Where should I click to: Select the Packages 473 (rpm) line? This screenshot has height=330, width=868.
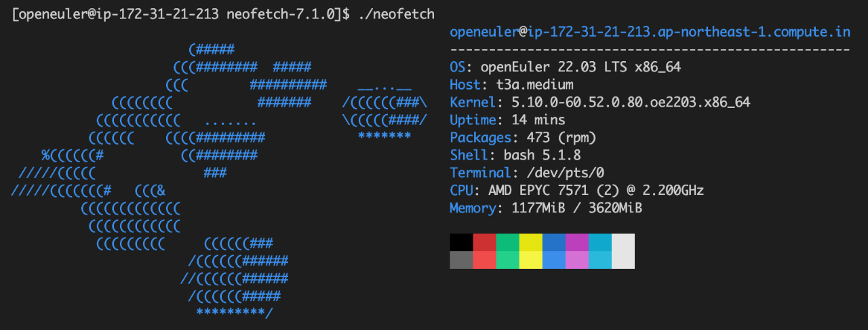click(523, 138)
